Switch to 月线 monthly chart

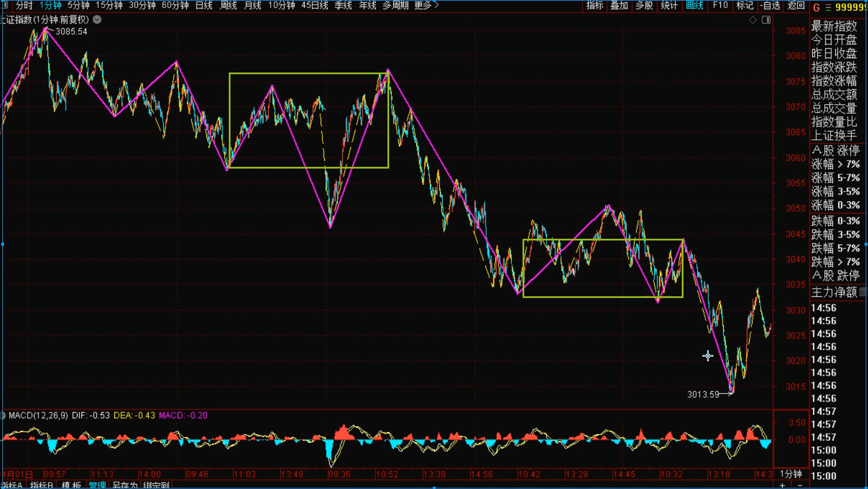(252, 5)
